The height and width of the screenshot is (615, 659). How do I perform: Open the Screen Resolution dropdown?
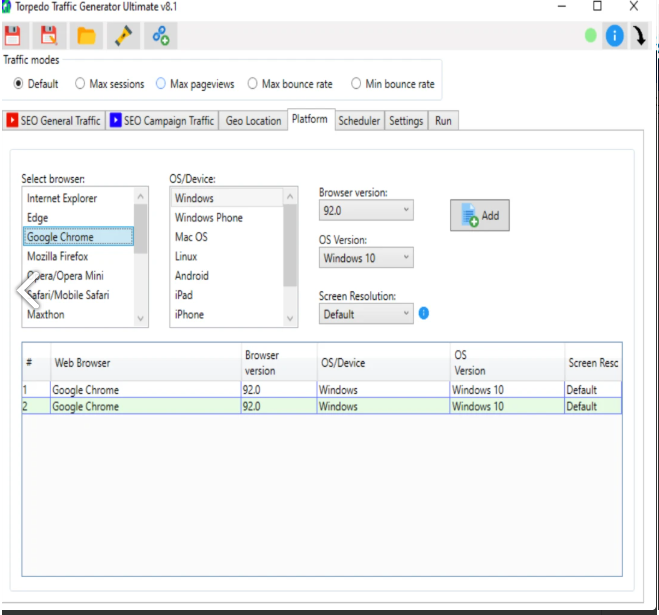pos(366,314)
